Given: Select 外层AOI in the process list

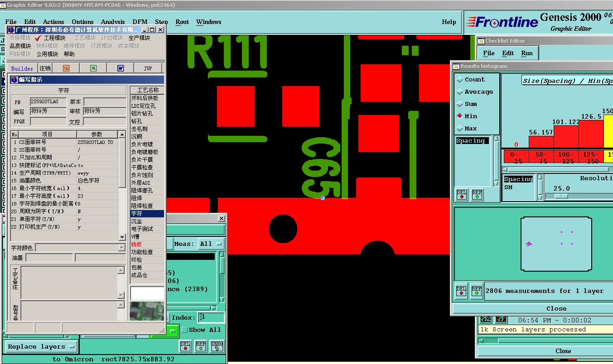Looking at the screenshot, I should (147, 182).
